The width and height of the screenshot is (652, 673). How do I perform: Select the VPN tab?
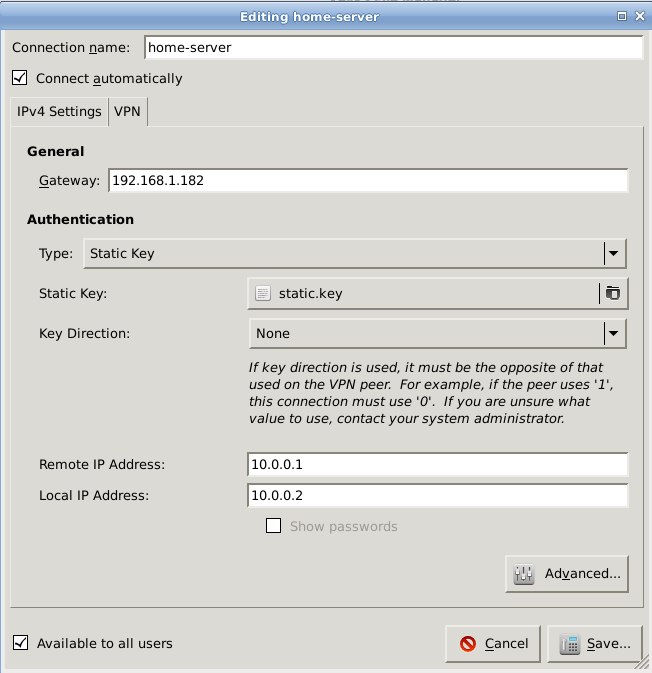pos(127,112)
